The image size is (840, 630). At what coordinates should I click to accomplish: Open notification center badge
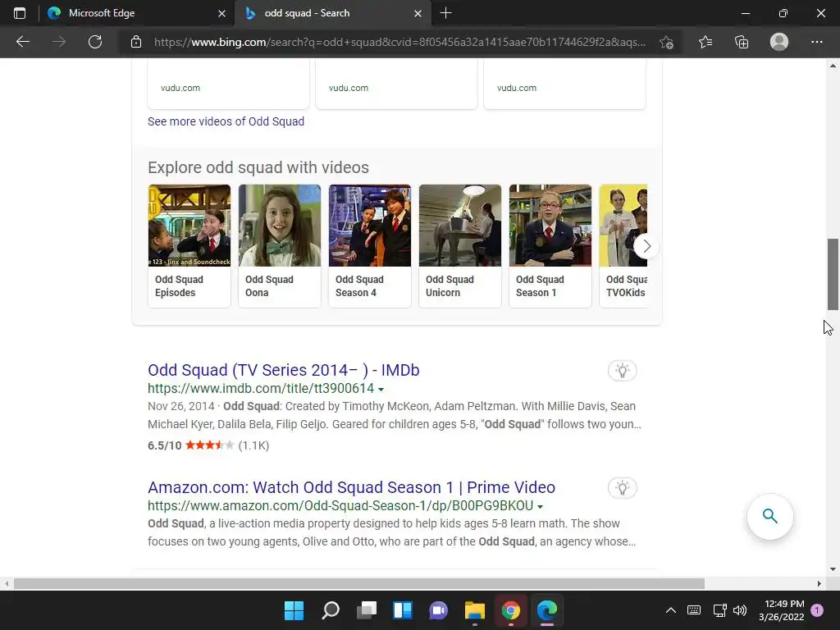click(817, 610)
